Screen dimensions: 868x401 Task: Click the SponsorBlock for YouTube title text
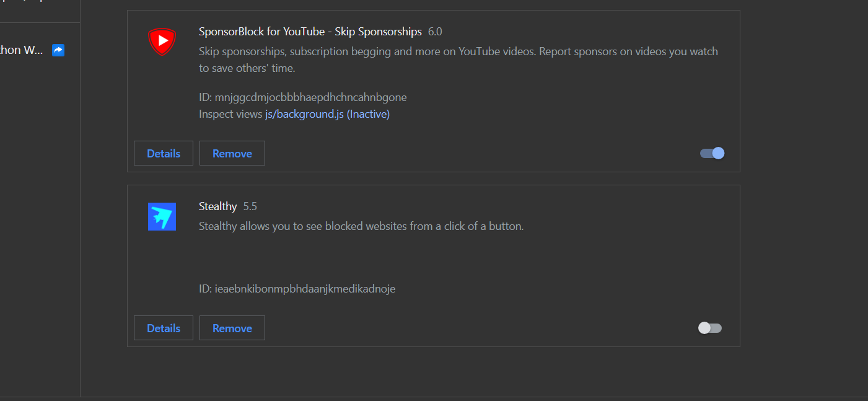click(x=310, y=32)
